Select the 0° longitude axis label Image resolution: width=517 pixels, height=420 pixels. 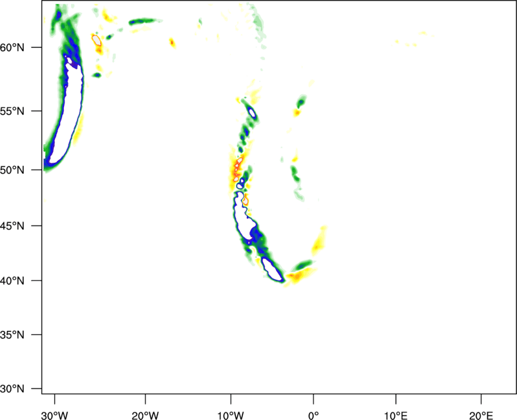point(313,415)
